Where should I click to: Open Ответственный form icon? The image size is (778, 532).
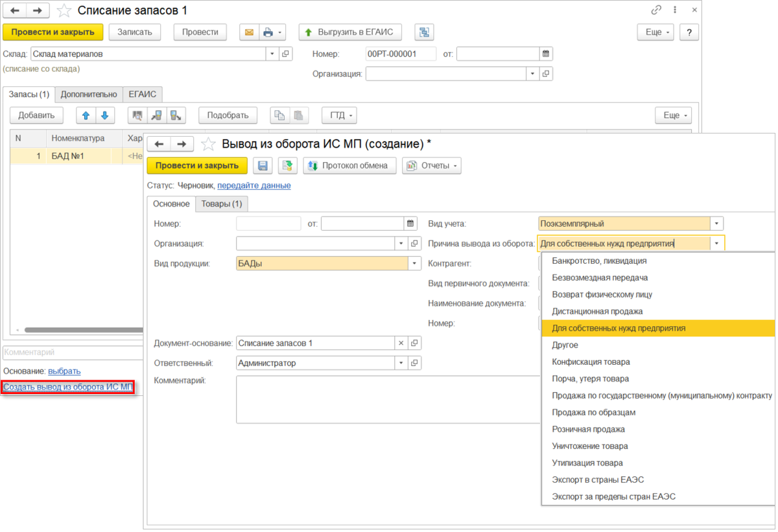pos(415,364)
